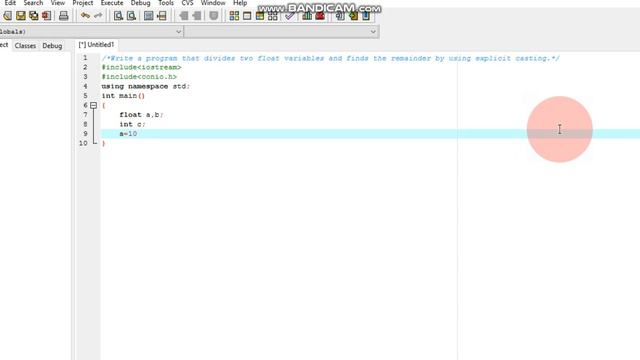Open the Tools menu
This screenshot has height=360, width=640.
click(166, 3)
